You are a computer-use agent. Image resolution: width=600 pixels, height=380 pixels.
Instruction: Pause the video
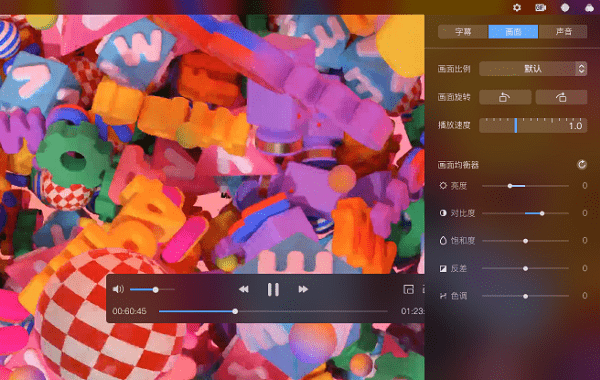[x=273, y=289]
